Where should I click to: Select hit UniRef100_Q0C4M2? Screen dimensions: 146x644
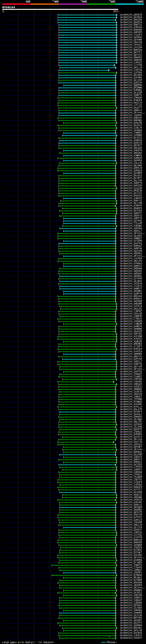[x=131, y=555]
